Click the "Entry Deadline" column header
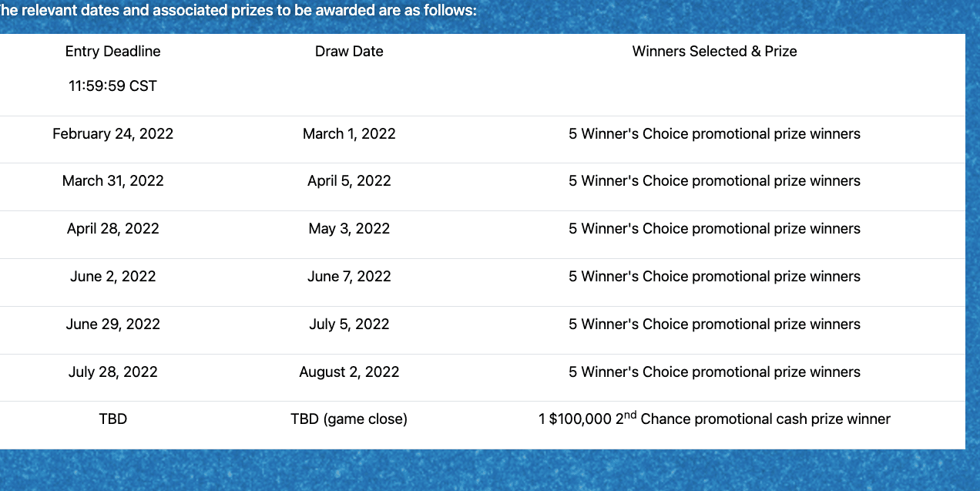This screenshot has width=980, height=491. [112, 52]
